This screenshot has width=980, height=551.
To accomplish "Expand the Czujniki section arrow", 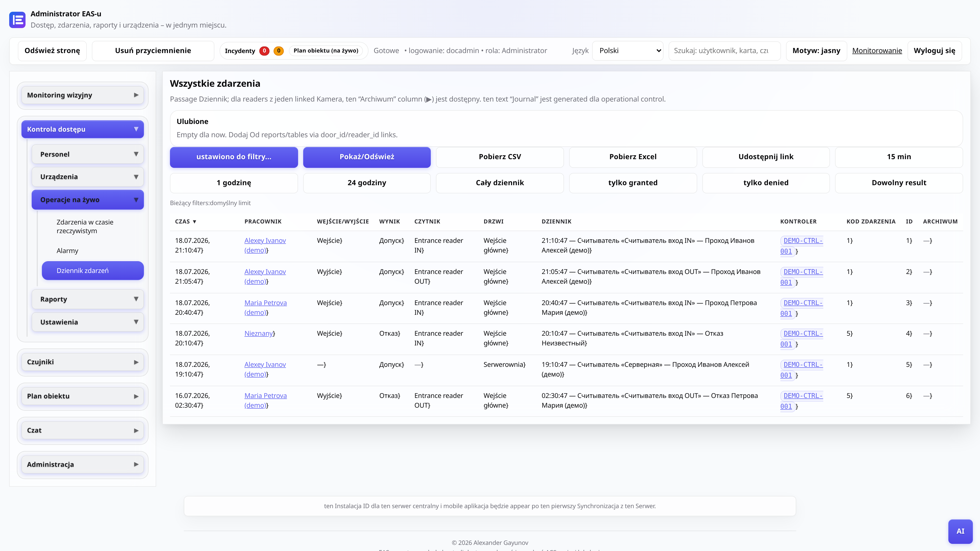I will coord(136,362).
